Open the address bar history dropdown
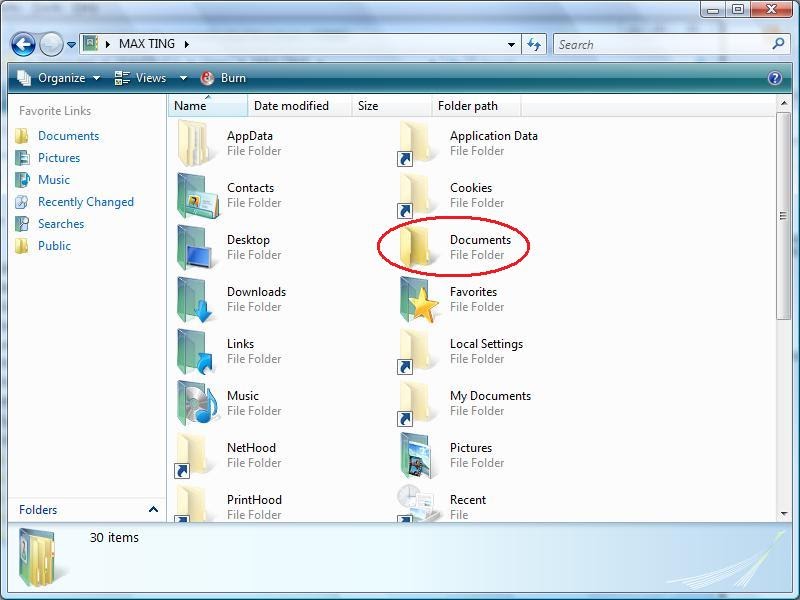800x600 pixels. pyautogui.click(x=511, y=44)
